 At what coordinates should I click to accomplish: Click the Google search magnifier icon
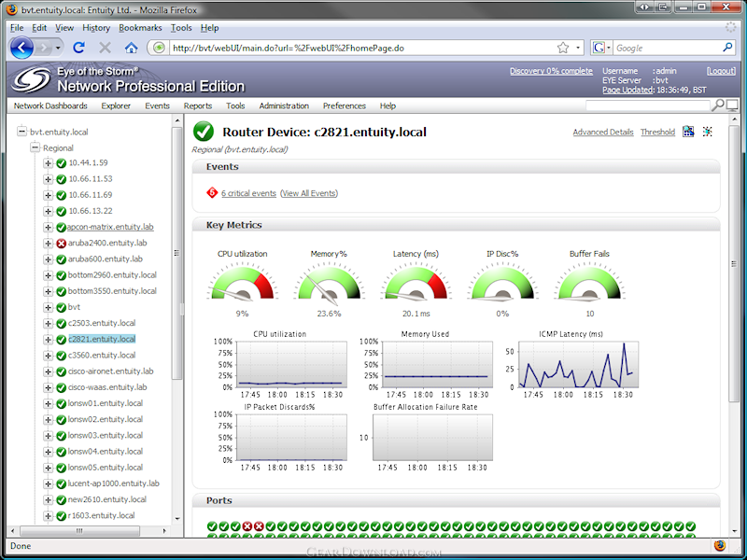[727, 48]
